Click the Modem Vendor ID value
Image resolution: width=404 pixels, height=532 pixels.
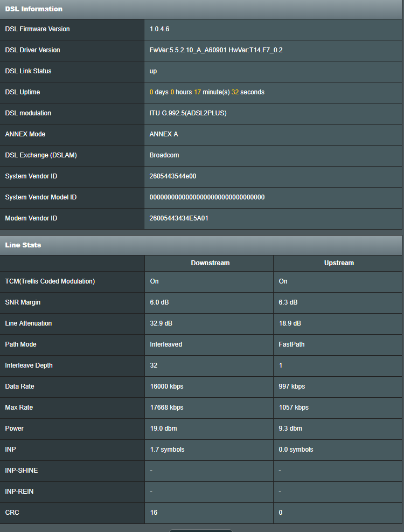179,218
